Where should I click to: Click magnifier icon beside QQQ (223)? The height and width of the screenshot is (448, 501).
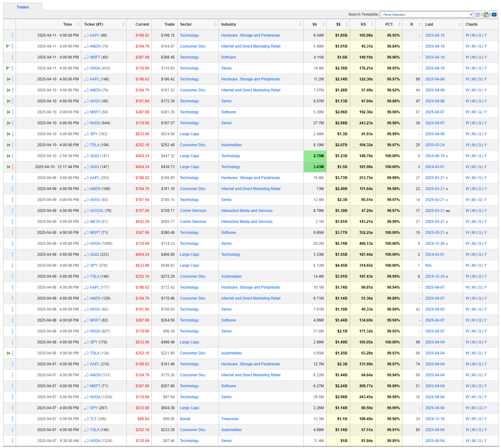(x=86, y=255)
